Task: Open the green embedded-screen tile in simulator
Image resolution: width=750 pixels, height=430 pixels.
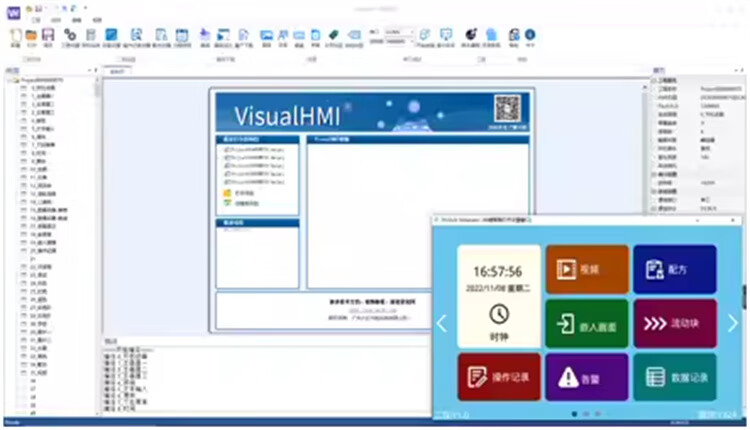Action: [x=587, y=324]
